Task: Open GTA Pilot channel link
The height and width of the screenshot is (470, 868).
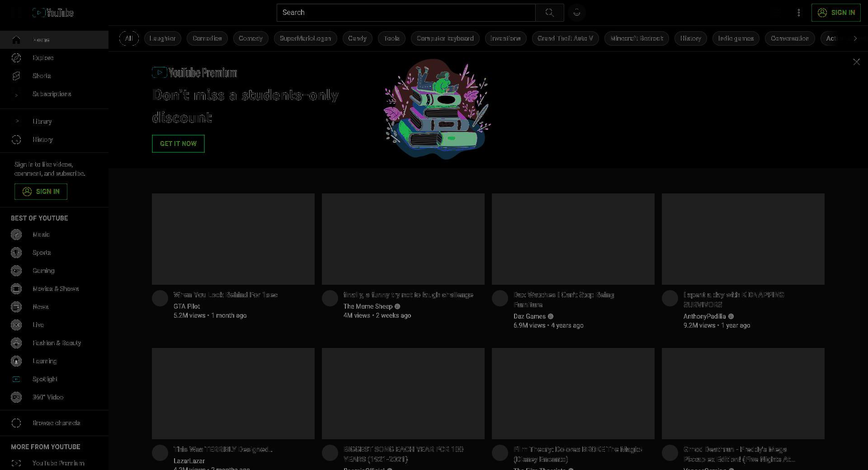Action: tap(187, 306)
